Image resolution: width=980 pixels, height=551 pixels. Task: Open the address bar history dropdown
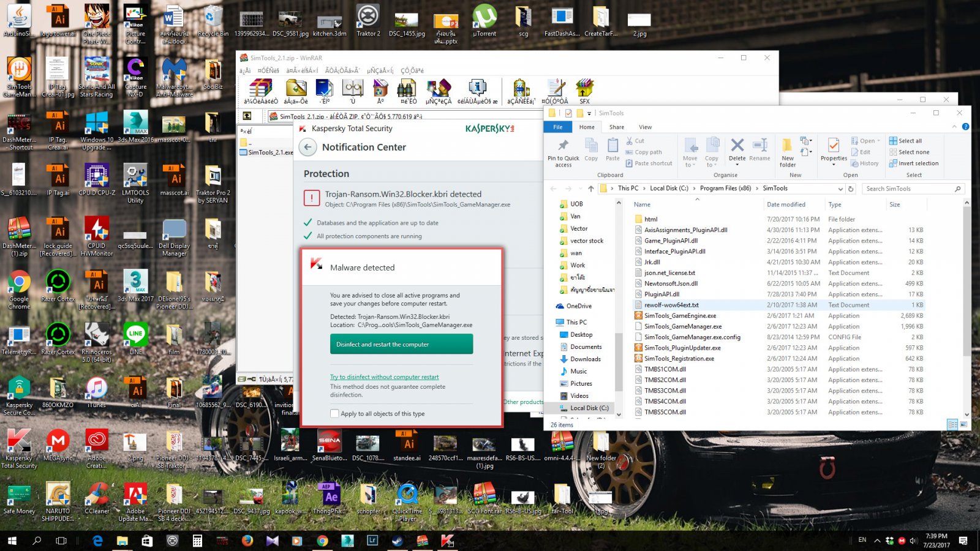[x=840, y=189]
